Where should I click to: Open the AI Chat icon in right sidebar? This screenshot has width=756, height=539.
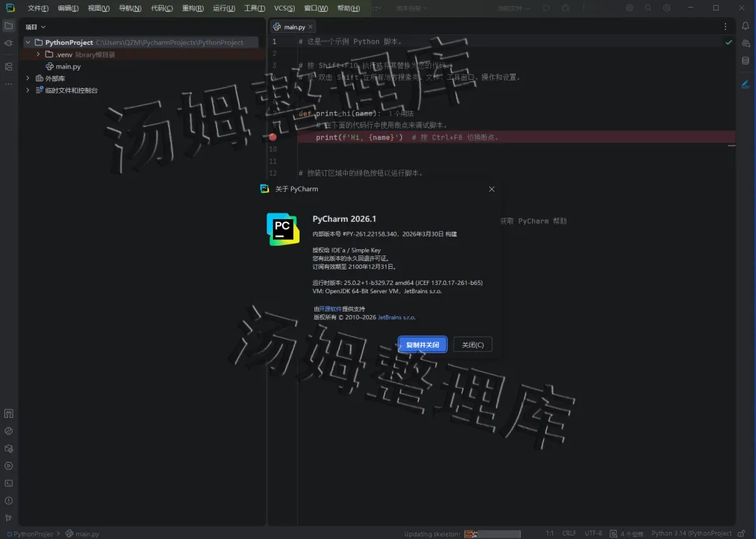[x=745, y=43]
